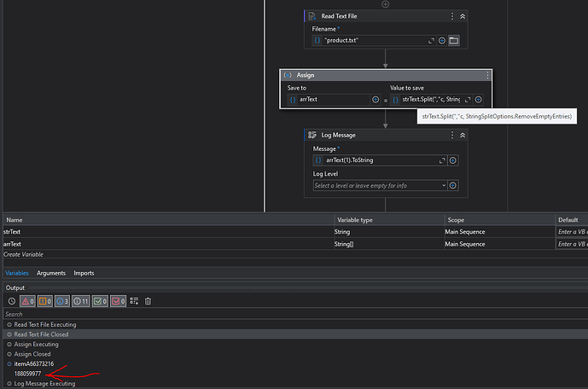Screen dimensions: 588x389
Task: Select the Assign activity header
Action: tap(386, 75)
